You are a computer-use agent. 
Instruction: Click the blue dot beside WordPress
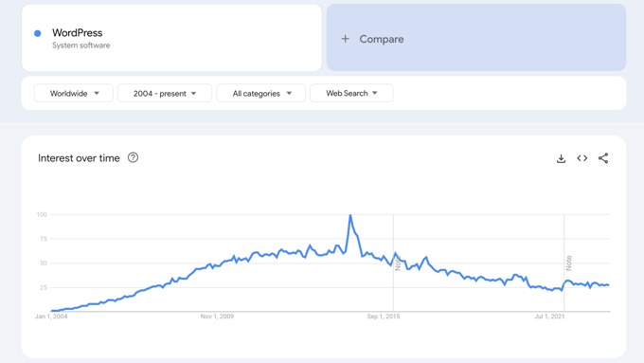pyautogui.click(x=37, y=33)
